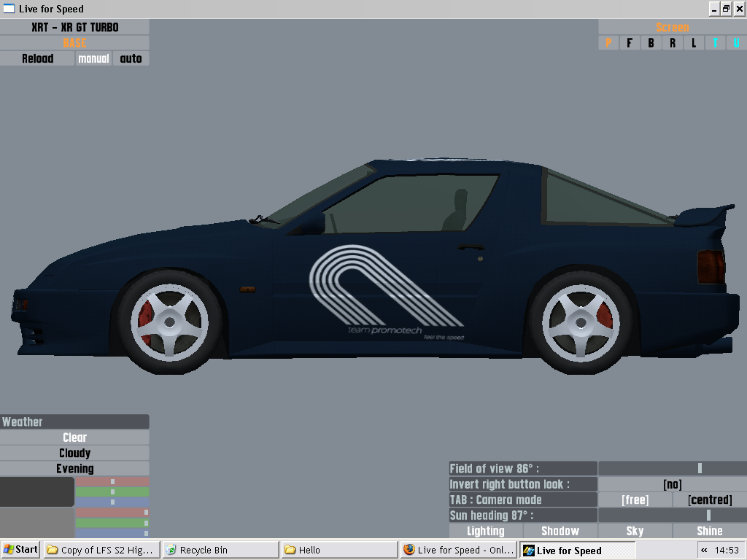The width and height of the screenshot is (747, 560).
Task: Click the TAB : Camera mode label
Action: click(523, 499)
